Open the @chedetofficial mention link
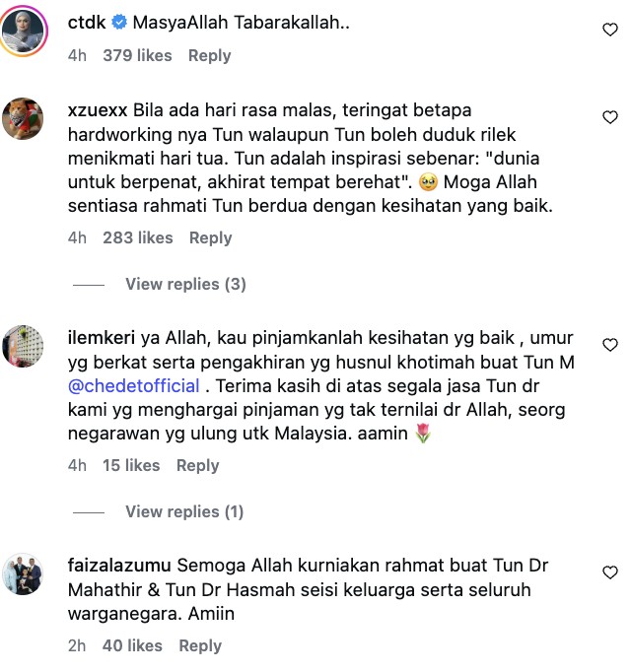The image size is (631, 672). (x=134, y=386)
